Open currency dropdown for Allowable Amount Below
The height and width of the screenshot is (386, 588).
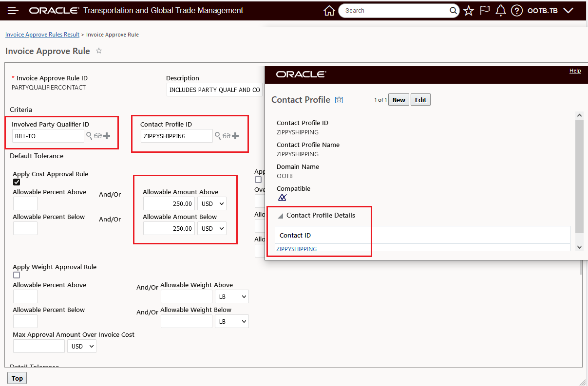(212, 228)
